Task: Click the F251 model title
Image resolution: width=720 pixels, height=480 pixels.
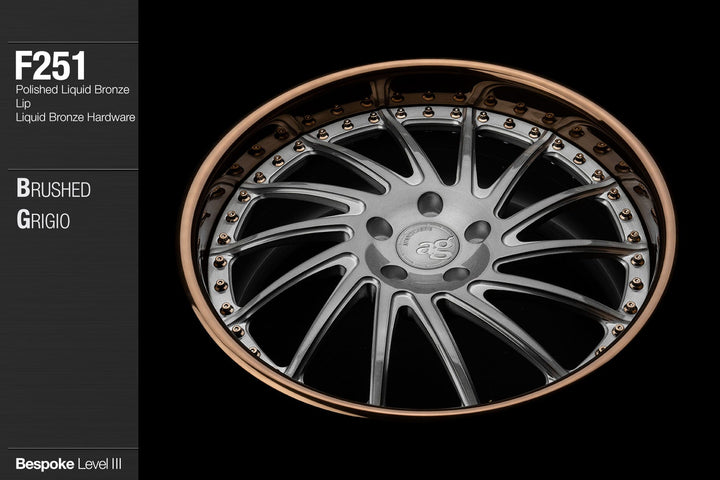Action: [50, 67]
